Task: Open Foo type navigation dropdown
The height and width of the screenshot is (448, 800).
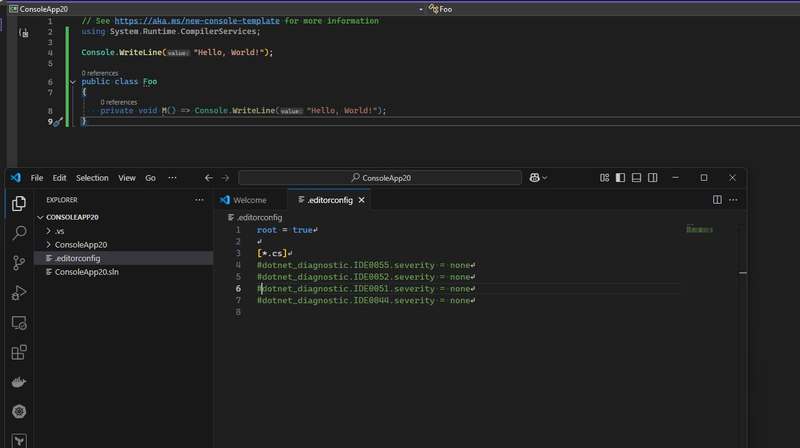Action: (612, 9)
